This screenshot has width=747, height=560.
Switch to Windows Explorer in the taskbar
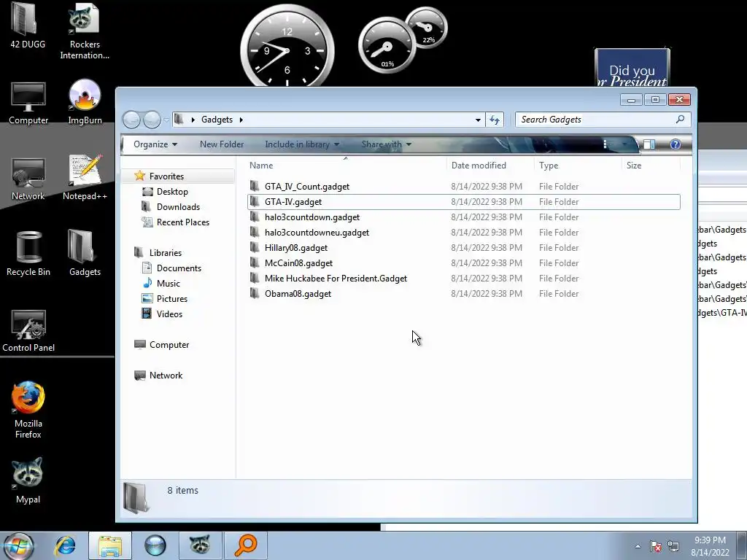click(x=110, y=545)
